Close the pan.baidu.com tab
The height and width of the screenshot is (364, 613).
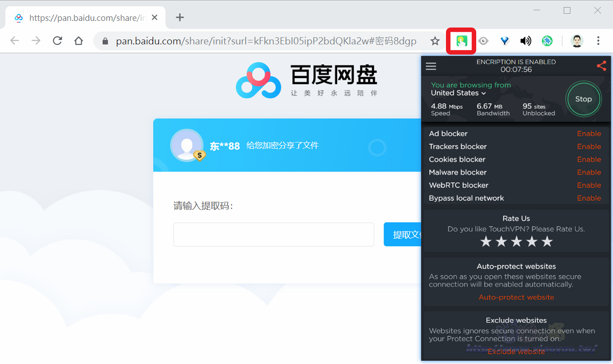pyautogui.click(x=155, y=18)
